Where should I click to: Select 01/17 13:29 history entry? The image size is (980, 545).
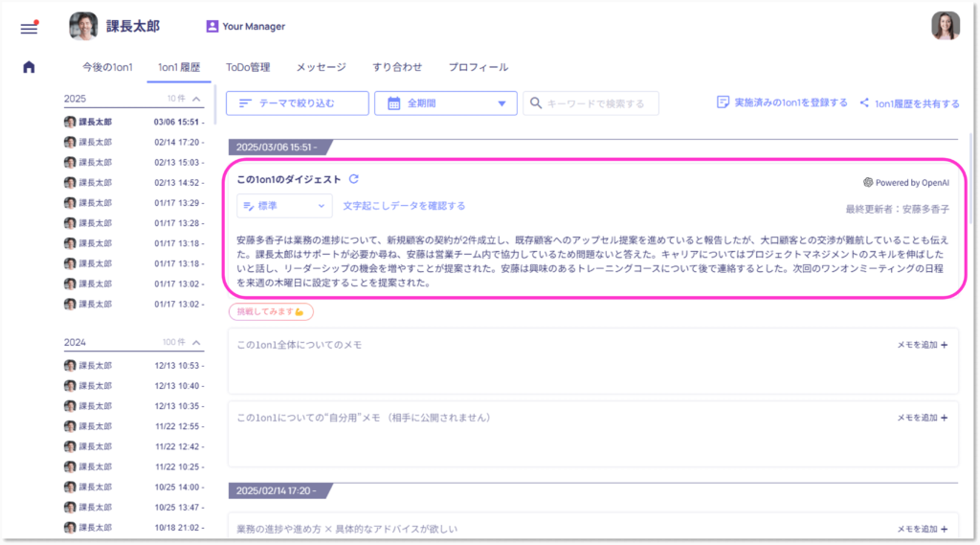(134, 203)
